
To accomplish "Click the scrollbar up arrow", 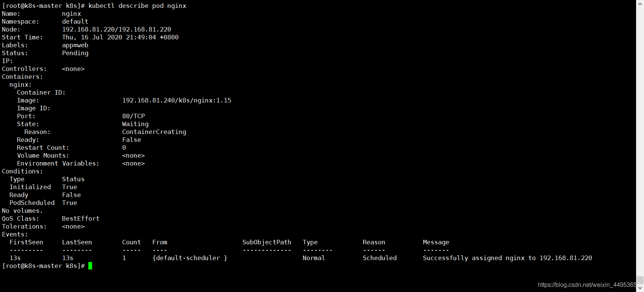I will pyautogui.click(x=640, y=4).
